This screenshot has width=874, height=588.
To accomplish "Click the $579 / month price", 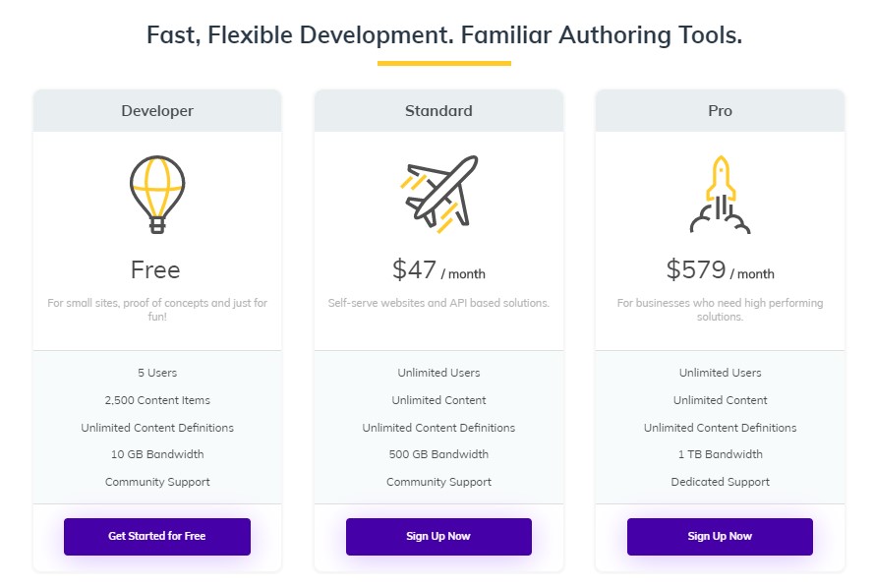I will pyautogui.click(x=720, y=269).
